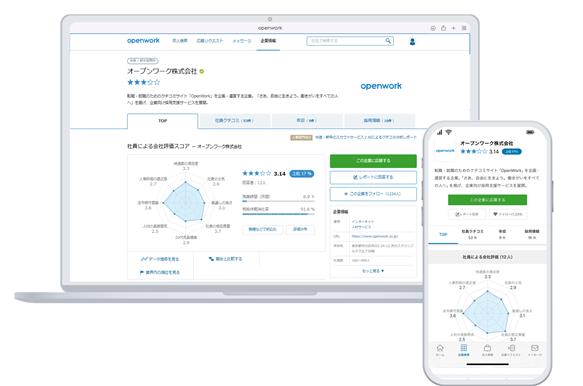
Task: Open the user profile icon in the header
Action: tap(412, 42)
